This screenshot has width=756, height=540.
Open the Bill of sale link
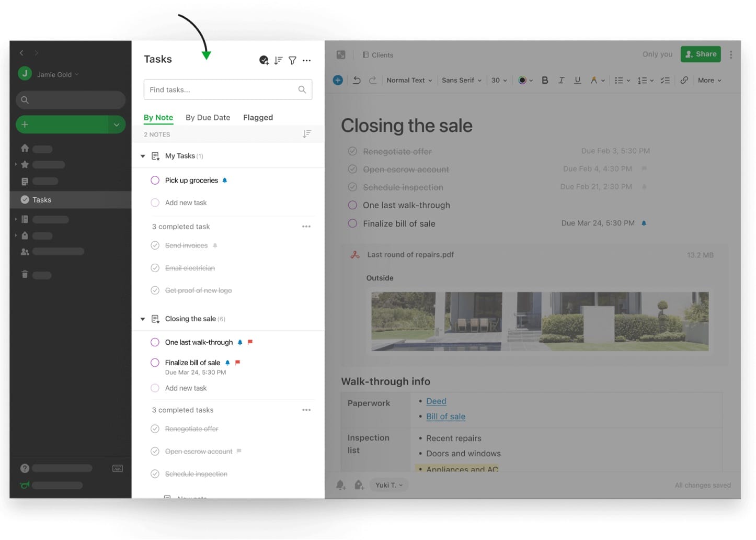click(445, 417)
